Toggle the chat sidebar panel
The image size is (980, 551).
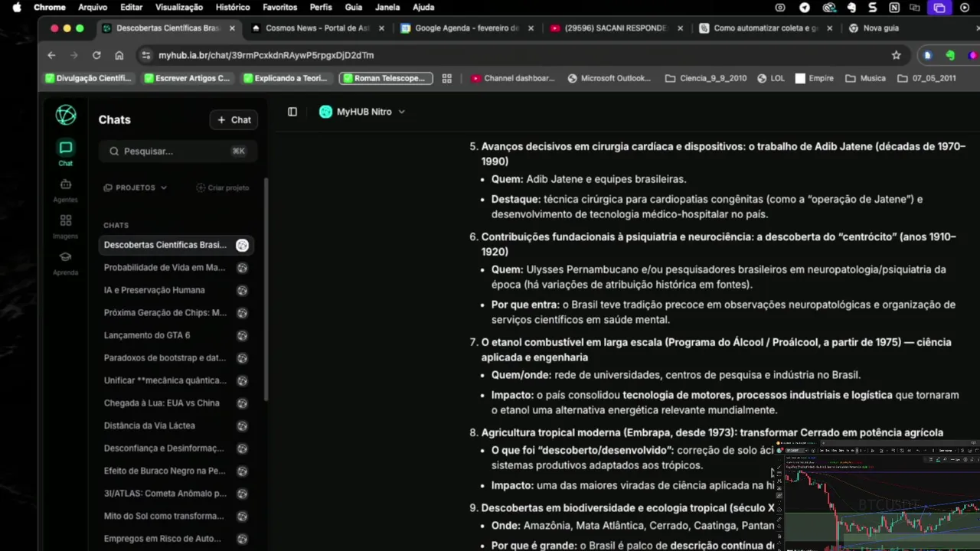pyautogui.click(x=292, y=112)
